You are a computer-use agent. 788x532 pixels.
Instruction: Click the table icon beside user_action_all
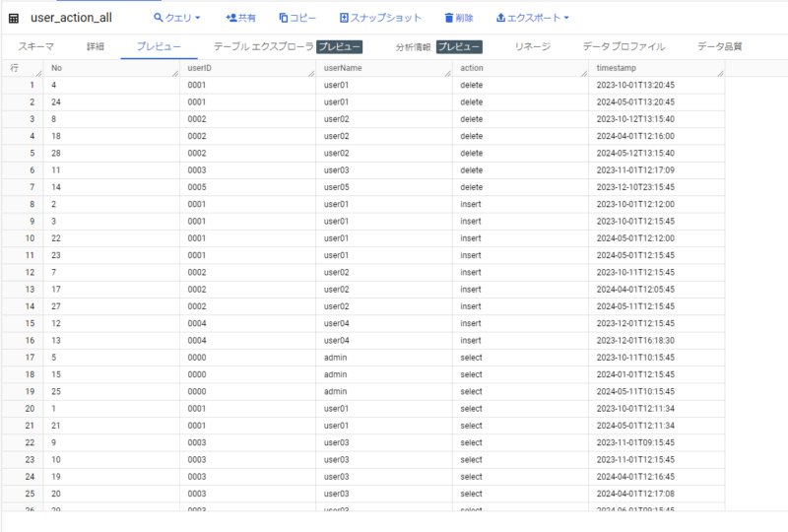coord(13,18)
